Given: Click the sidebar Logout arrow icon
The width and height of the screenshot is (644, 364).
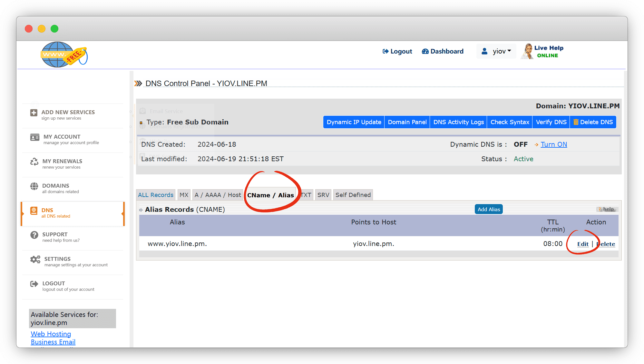Looking at the screenshot, I should click(x=34, y=284).
